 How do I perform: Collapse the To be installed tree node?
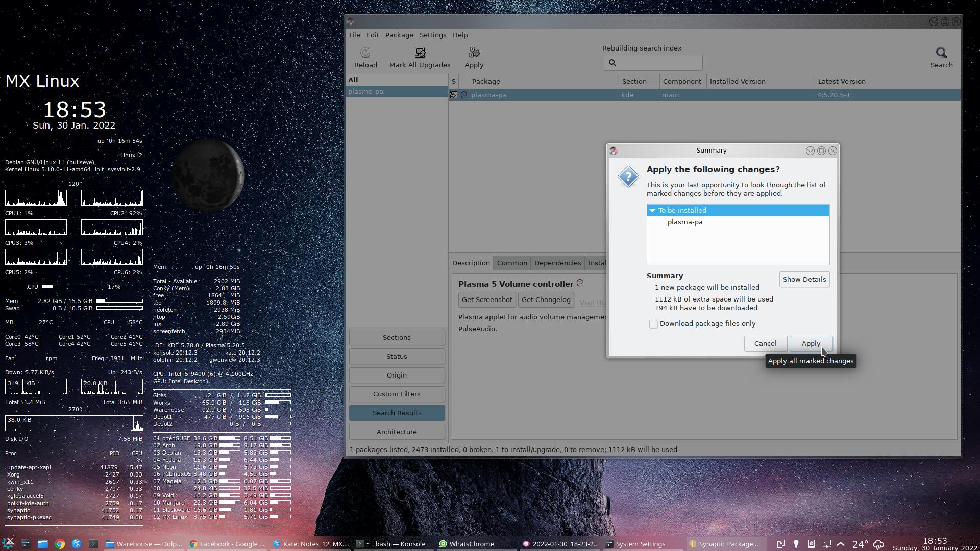[652, 210]
